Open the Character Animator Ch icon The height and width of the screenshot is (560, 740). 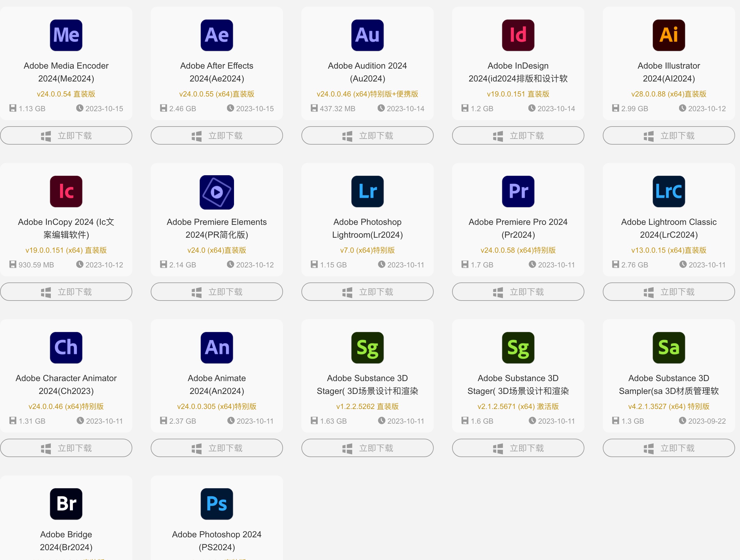pyautogui.click(x=66, y=348)
